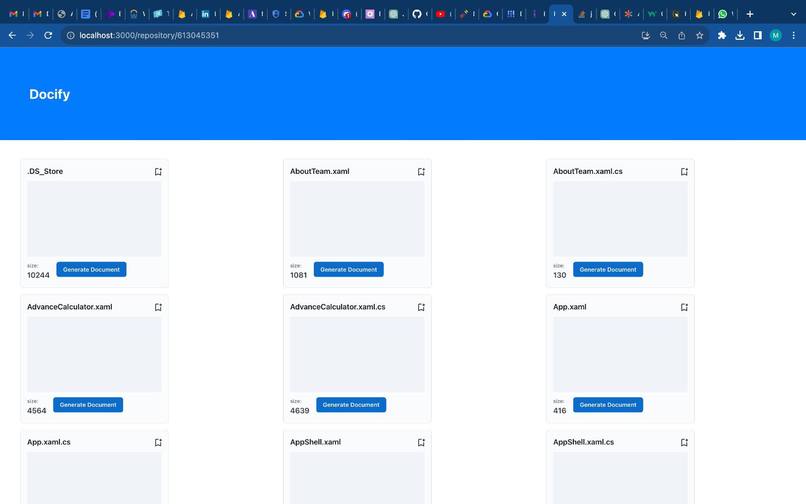Switch to the Google Docs tab
The width and height of the screenshot is (806, 504).
pyautogui.click(x=88, y=14)
